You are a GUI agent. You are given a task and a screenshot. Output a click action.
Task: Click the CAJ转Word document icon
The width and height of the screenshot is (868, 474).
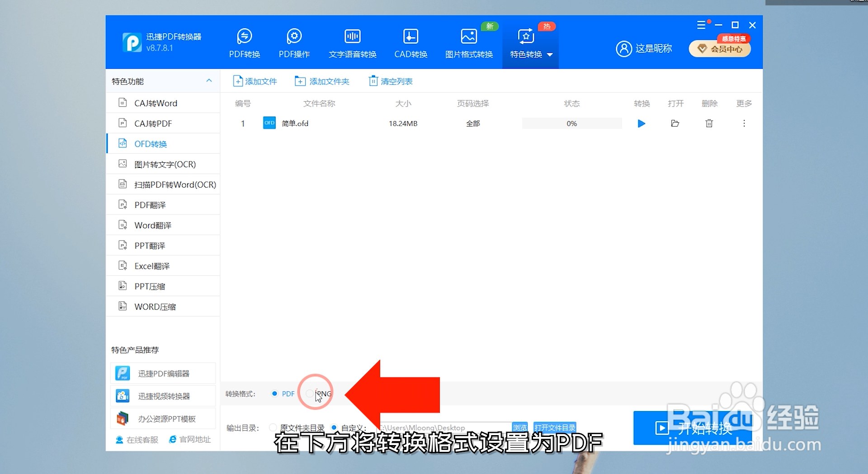(x=123, y=103)
